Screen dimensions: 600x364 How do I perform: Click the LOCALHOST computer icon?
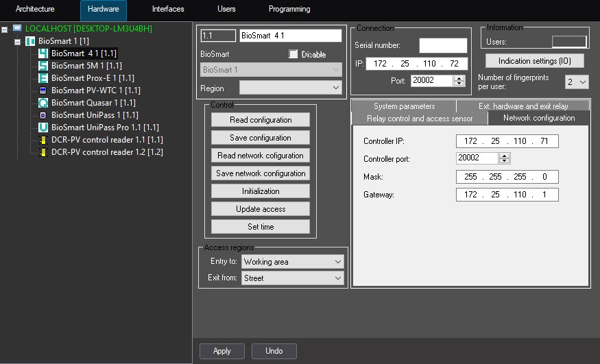tap(17, 29)
